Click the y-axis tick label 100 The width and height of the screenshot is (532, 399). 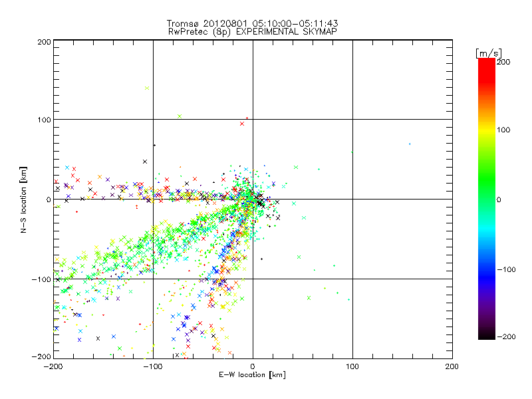coord(44,120)
